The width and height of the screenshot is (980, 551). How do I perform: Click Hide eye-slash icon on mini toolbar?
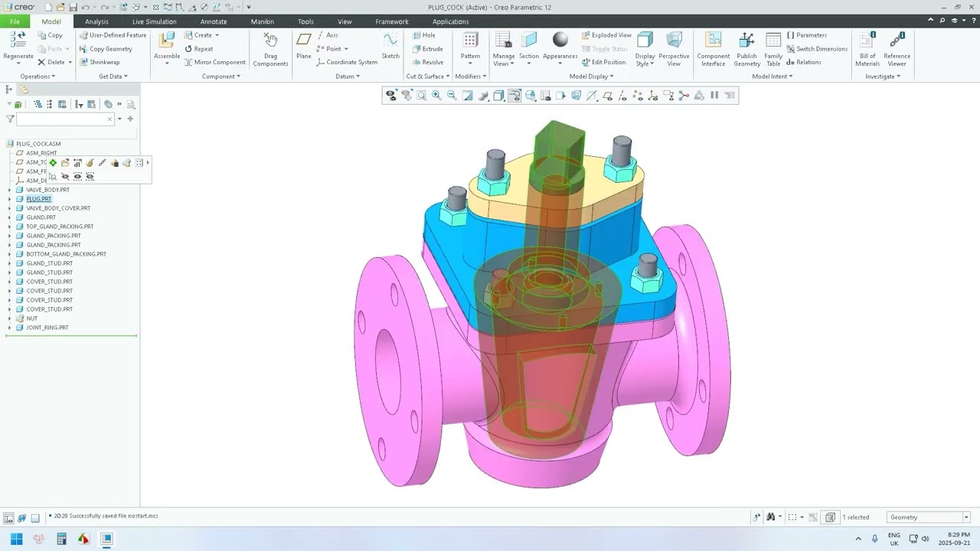(65, 177)
